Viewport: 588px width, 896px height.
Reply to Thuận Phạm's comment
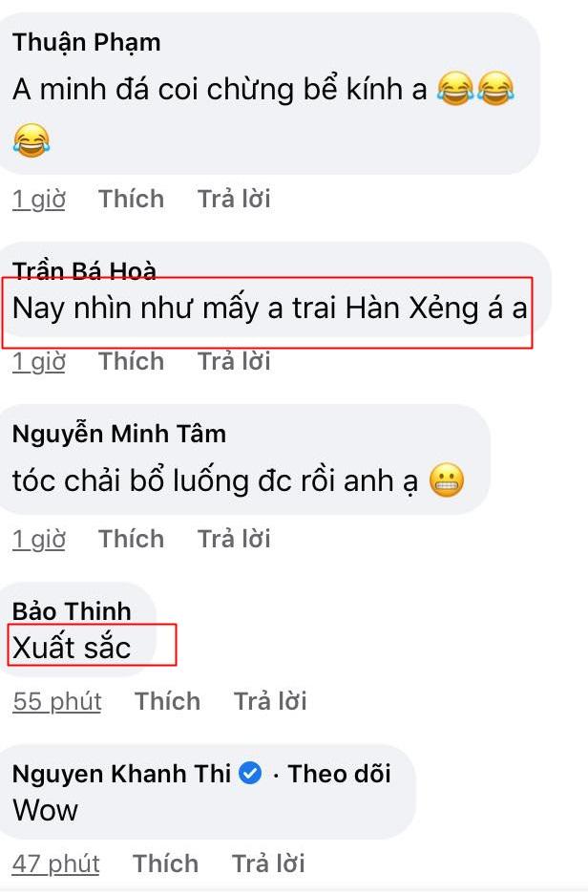coord(234,199)
